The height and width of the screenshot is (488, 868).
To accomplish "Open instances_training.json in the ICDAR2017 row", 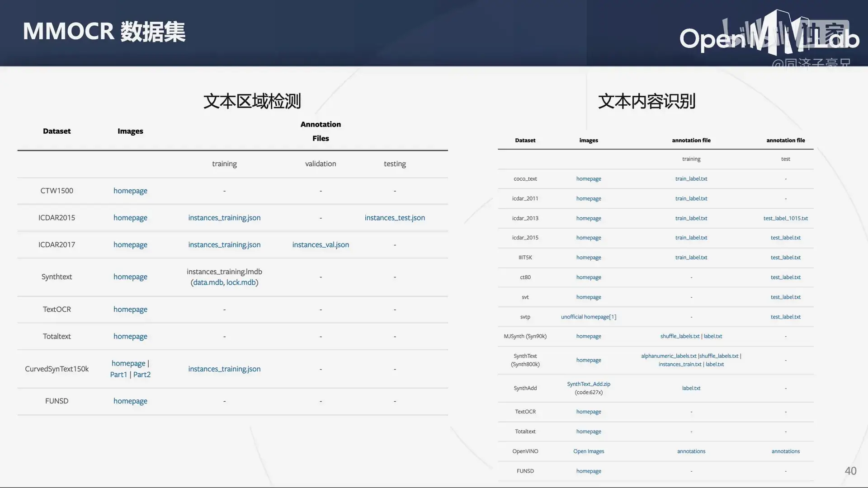I will [224, 245].
